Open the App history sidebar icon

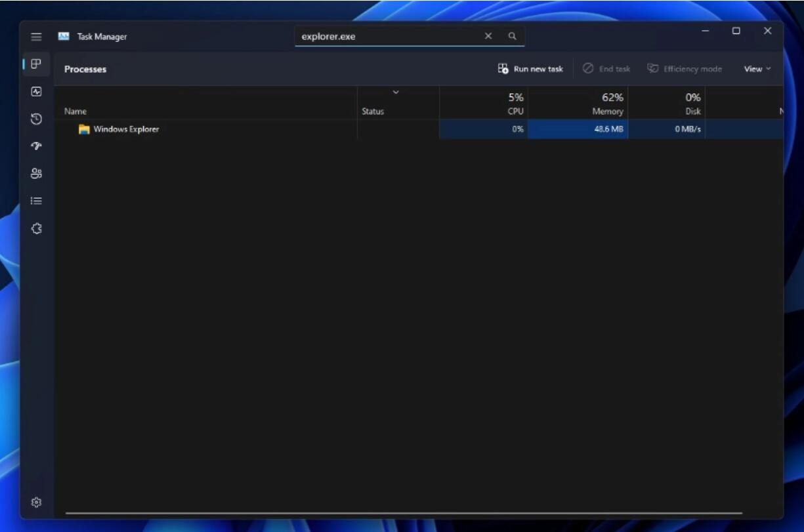pyautogui.click(x=37, y=119)
